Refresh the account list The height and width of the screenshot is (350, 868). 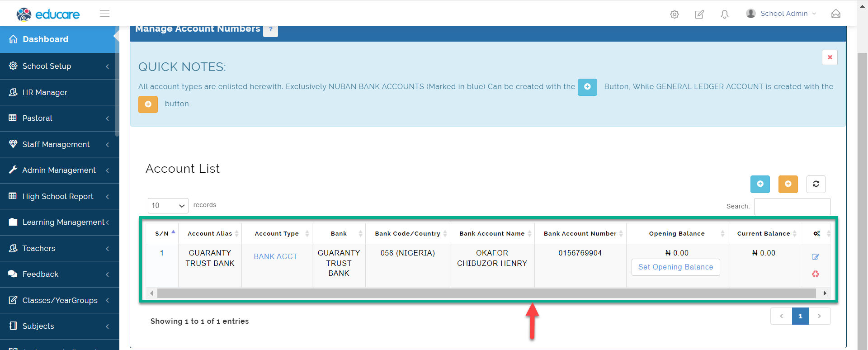(x=816, y=184)
